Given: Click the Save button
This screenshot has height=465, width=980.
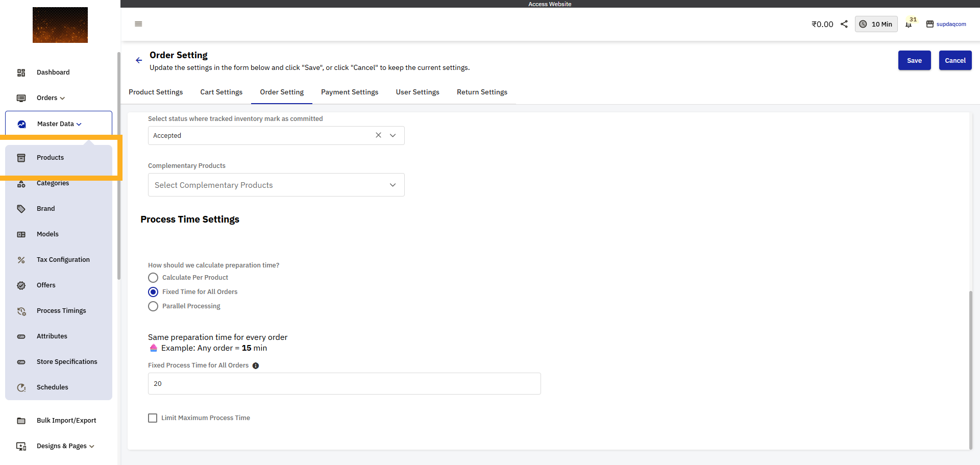Looking at the screenshot, I should (x=914, y=60).
